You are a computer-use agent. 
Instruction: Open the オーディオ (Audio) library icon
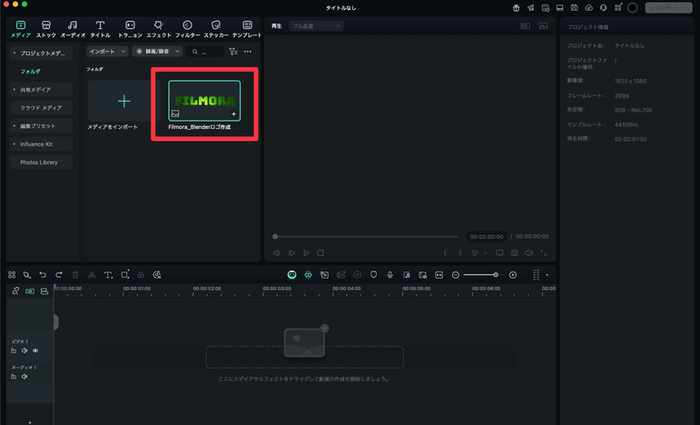click(x=72, y=27)
